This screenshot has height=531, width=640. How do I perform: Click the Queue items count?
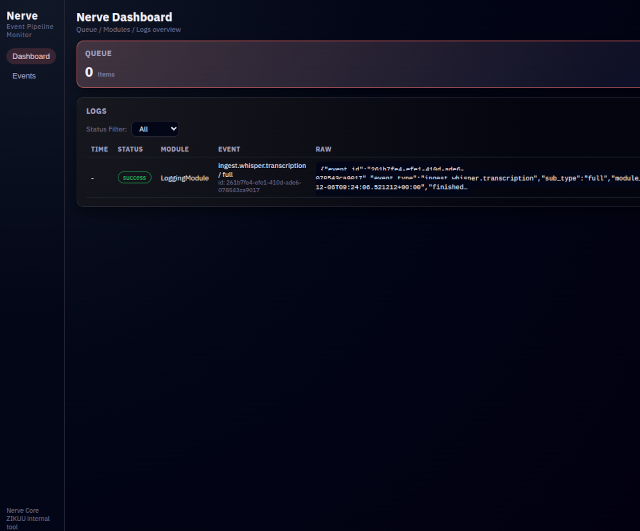point(89,72)
